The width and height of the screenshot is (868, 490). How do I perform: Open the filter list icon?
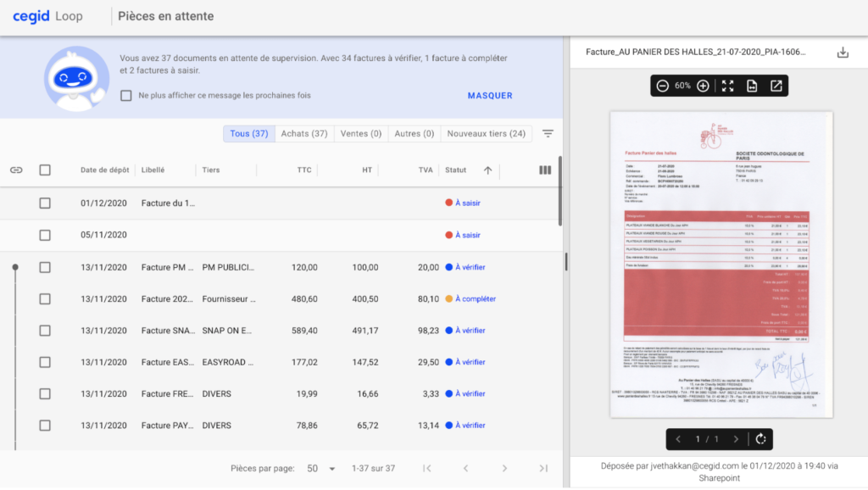tap(548, 134)
